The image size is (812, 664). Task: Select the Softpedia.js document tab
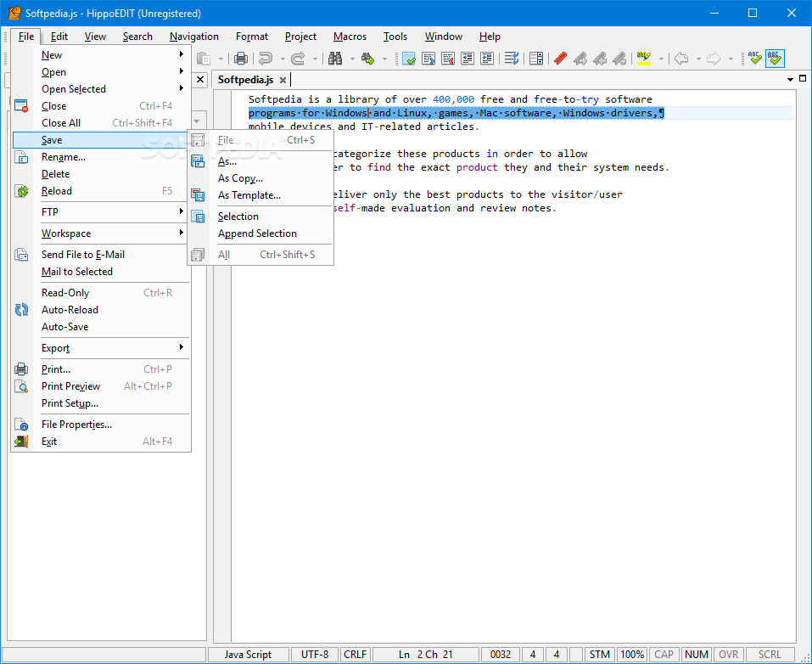click(245, 80)
